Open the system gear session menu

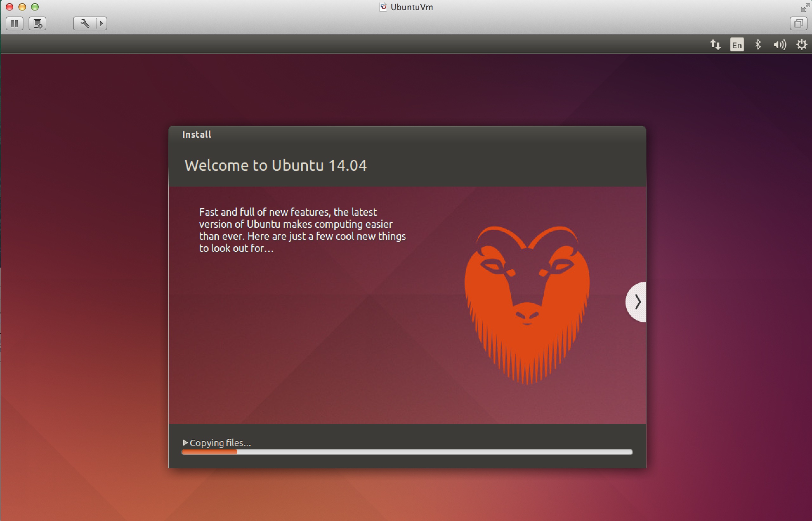801,45
